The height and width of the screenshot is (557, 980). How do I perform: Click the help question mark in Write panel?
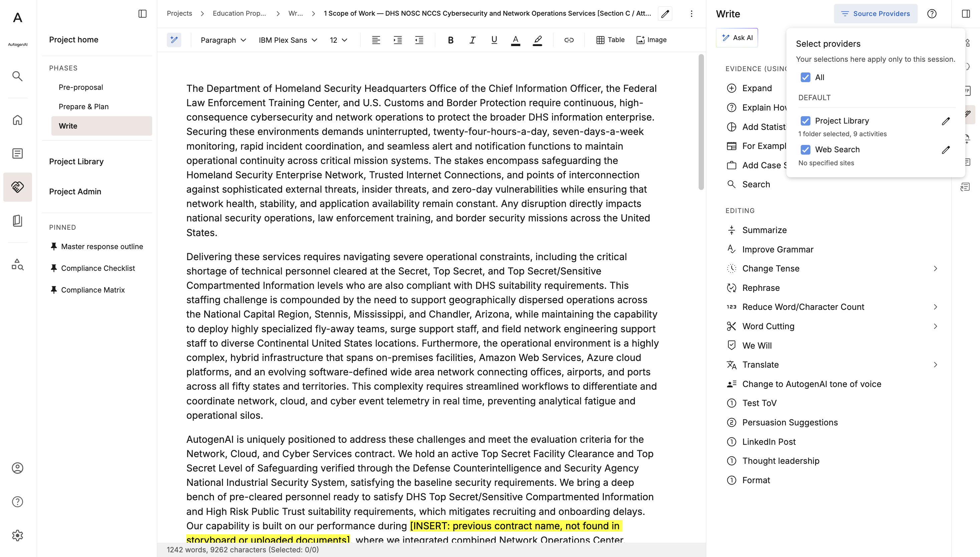pos(932,14)
